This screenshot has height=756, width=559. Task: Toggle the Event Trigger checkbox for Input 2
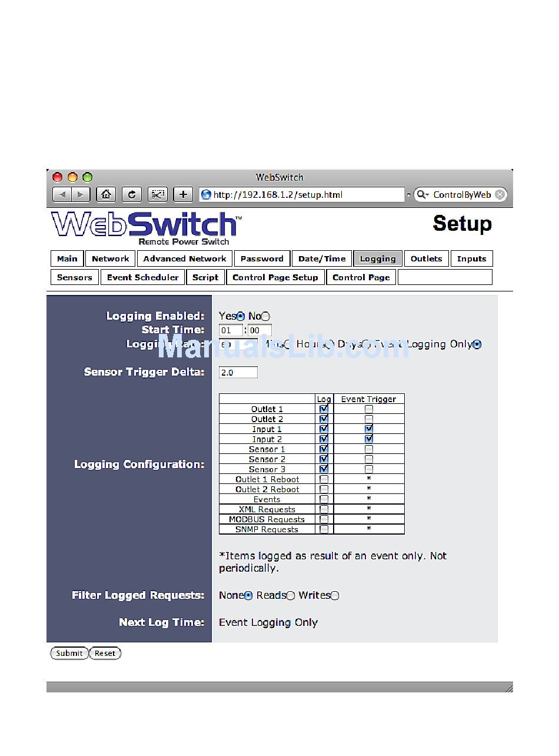pos(368,439)
